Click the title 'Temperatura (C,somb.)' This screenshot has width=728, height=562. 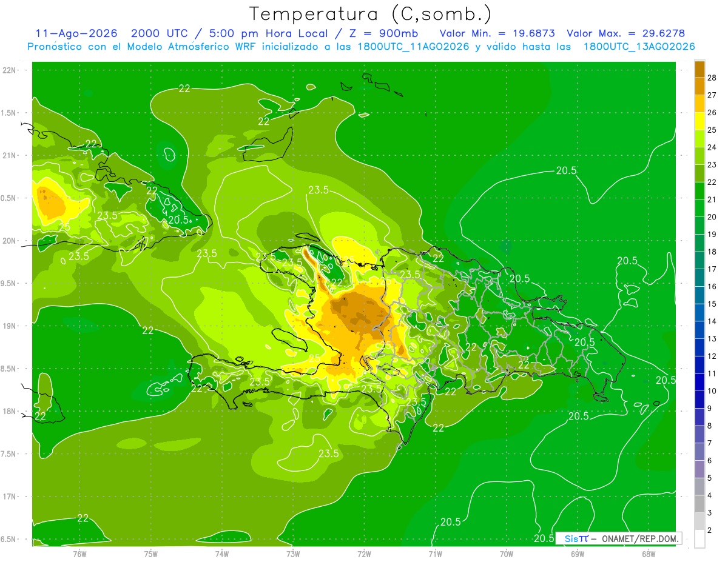(369, 15)
